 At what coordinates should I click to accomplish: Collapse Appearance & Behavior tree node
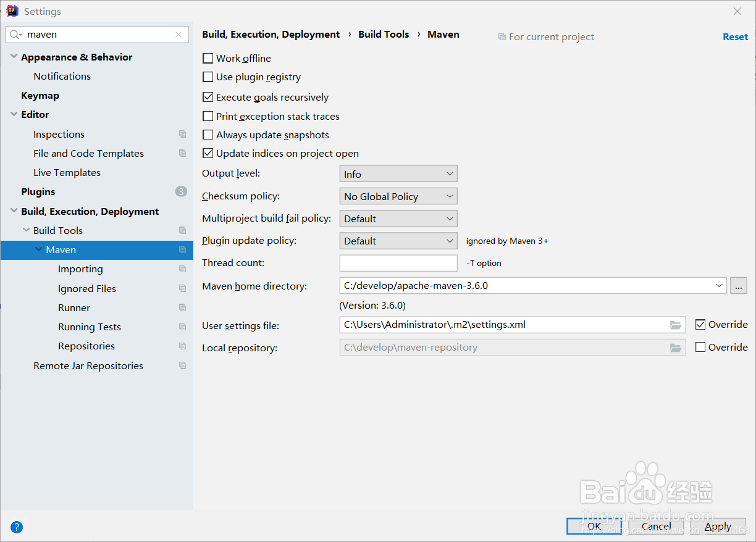pyautogui.click(x=14, y=57)
